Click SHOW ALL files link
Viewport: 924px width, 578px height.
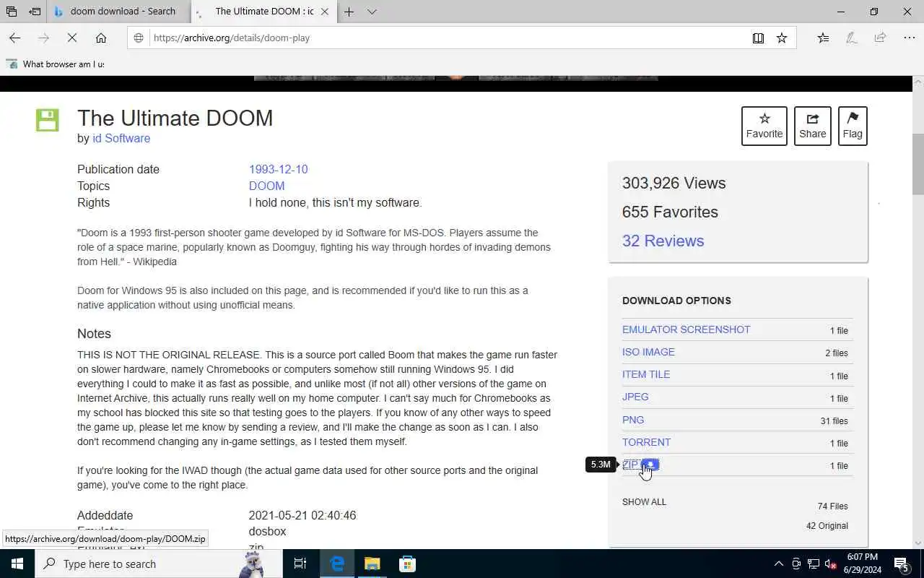644,501
